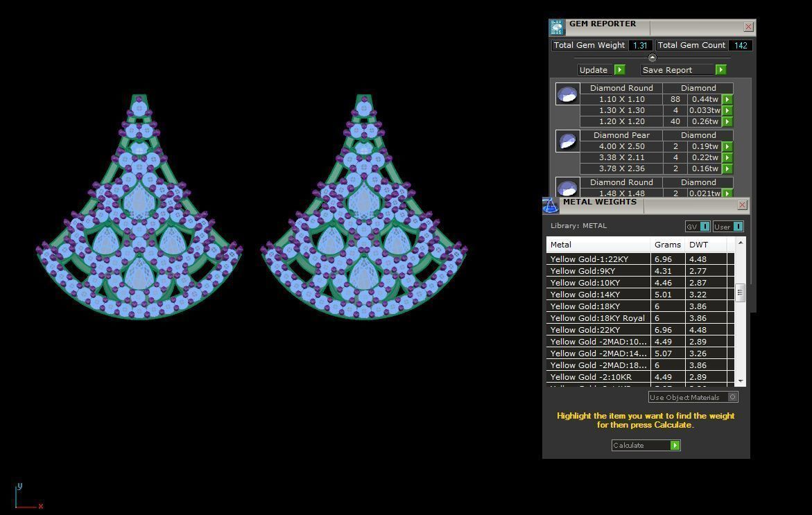Click the gem count 88 cell
Viewport: 812px width, 515px height.
(675, 99)
